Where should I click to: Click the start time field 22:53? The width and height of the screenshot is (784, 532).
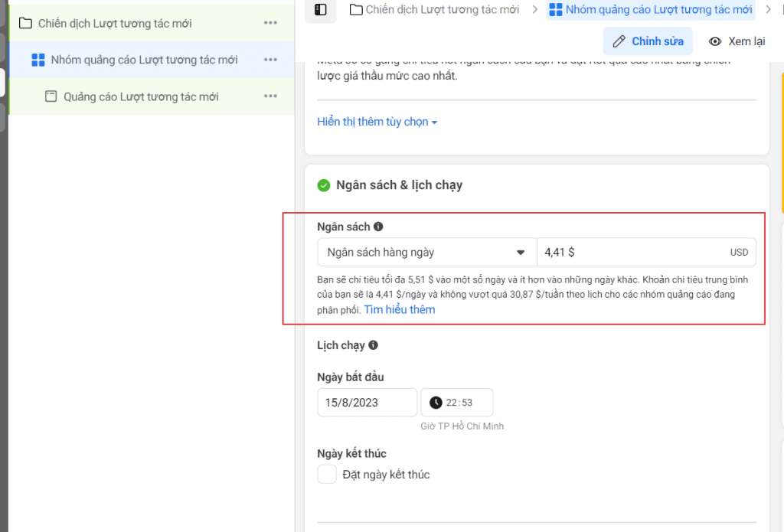point(456,403)
